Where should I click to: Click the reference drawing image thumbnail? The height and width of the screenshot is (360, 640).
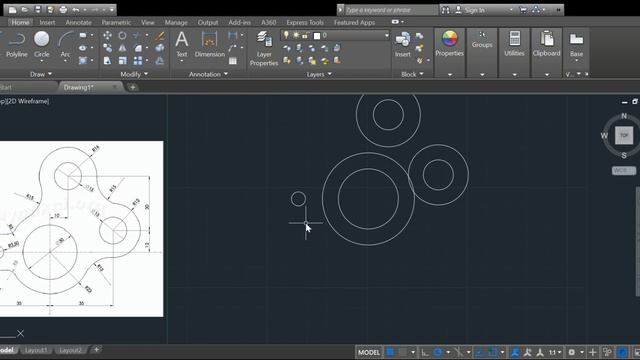(82, 229)
